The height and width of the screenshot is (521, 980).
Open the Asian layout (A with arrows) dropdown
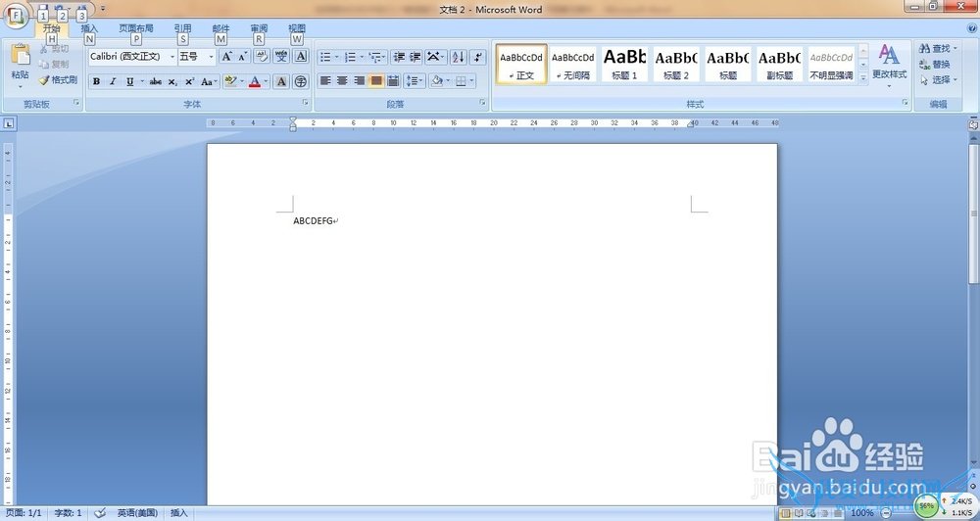436,57
